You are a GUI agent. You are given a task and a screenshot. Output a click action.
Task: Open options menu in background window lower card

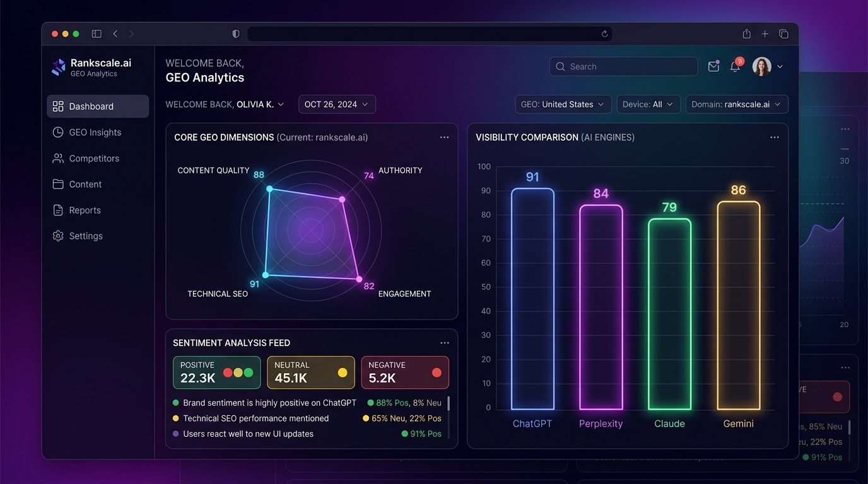tap(845, 368)
